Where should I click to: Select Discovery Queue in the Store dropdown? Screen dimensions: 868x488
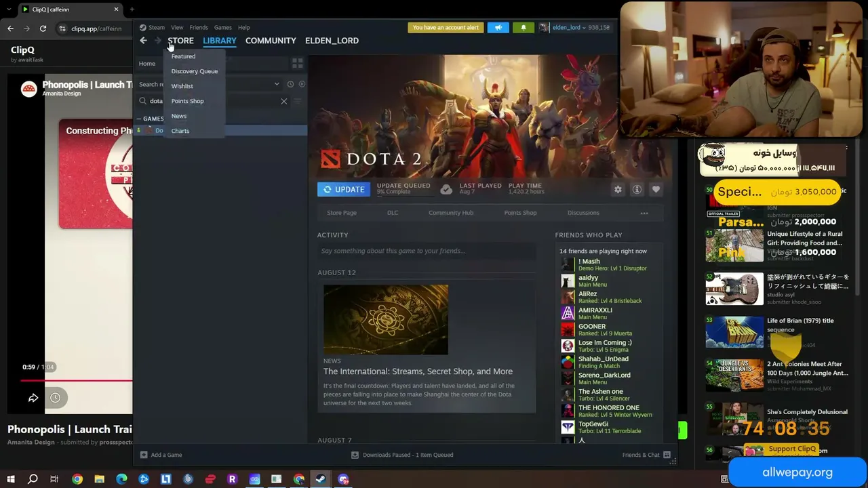pyautogui.click(x=195, y=71)
